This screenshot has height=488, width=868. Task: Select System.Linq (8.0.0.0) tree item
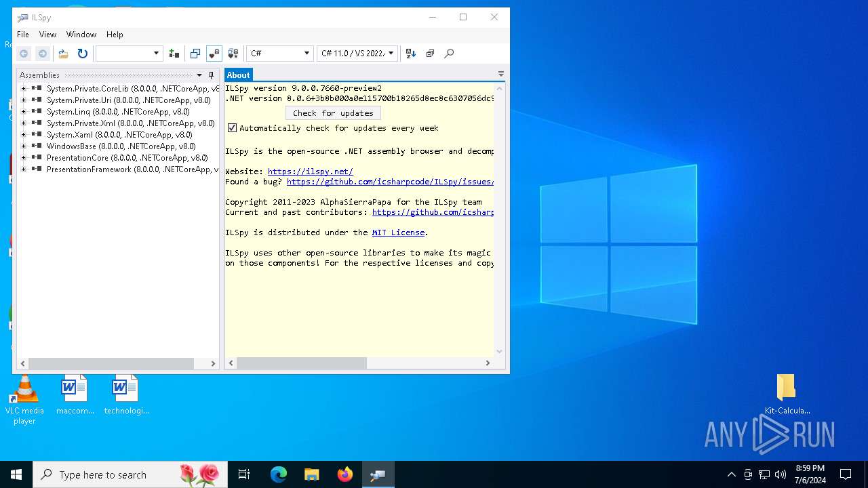[118, 112]
